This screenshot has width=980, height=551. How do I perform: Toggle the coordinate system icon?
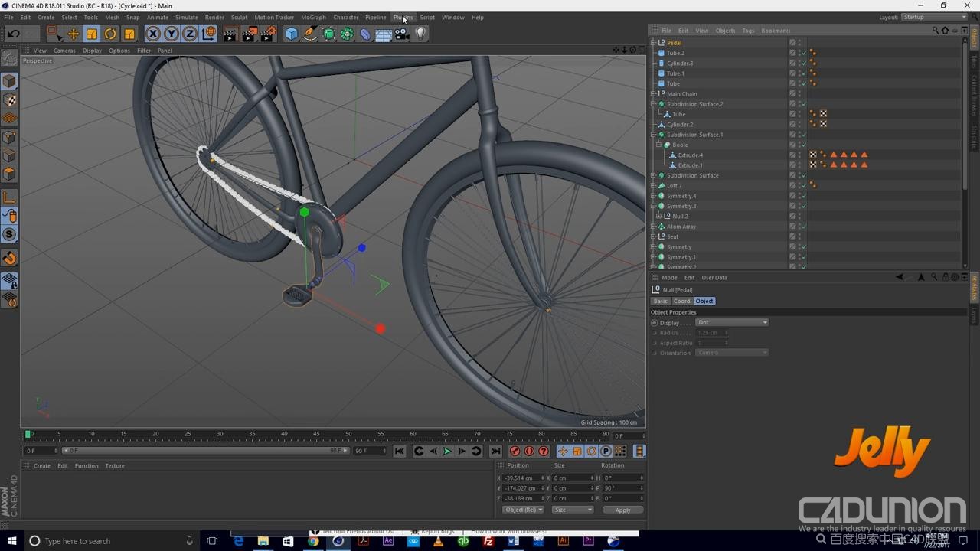click(x=208, y=34)
